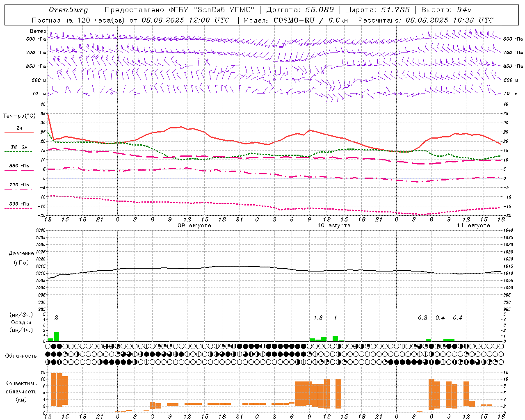
Task: Click the '(км)' unit label under 'облачность'
Action: (x=21, y=399)
